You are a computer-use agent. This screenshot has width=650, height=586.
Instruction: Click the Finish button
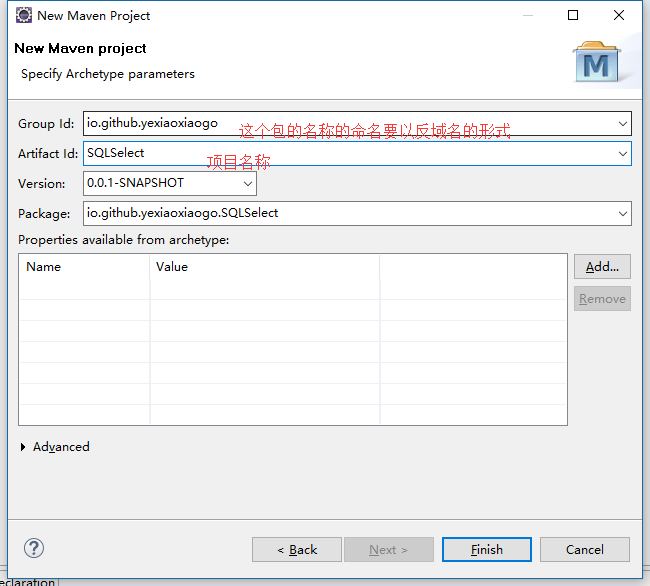tap(487, 550)
